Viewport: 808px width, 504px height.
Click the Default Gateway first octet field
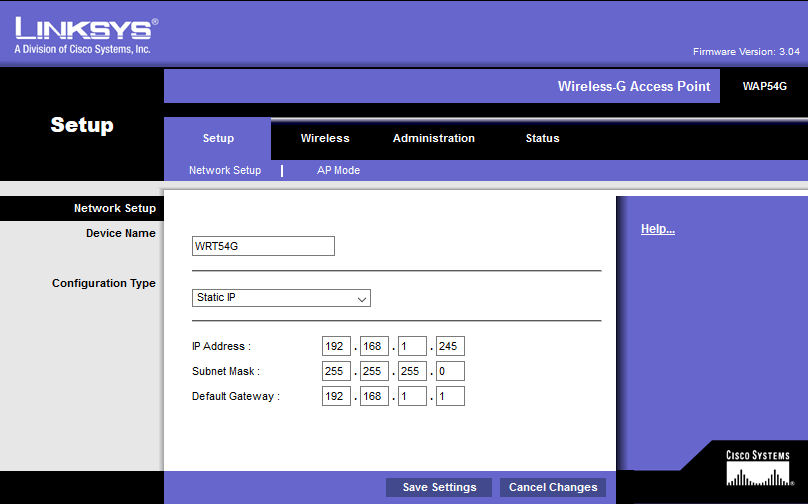click(x=336, y=396)
